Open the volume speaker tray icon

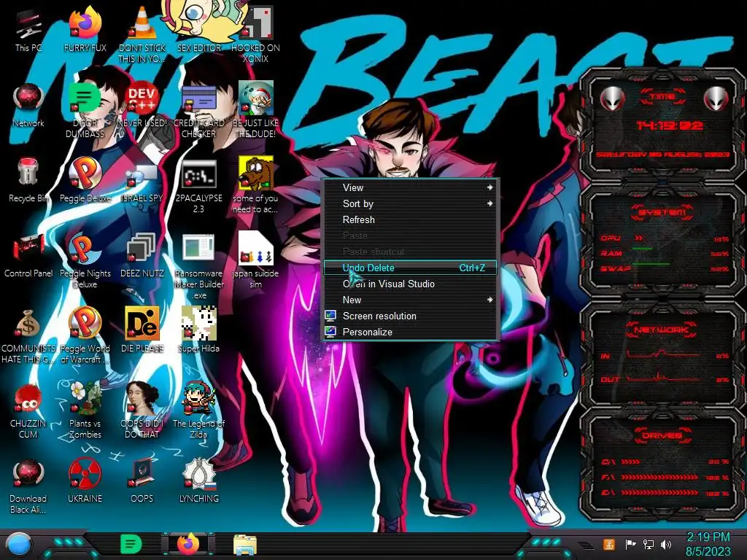[x=666, y=544]
